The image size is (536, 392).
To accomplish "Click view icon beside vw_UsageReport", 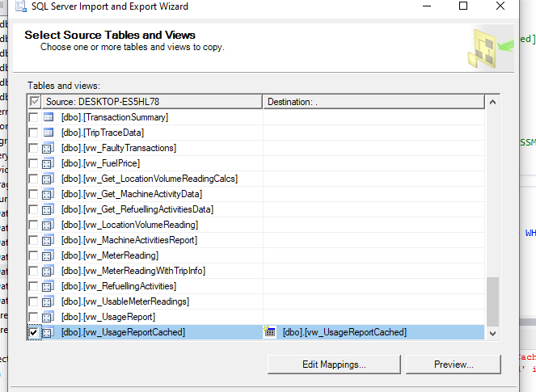I will (x=48, y=317).
